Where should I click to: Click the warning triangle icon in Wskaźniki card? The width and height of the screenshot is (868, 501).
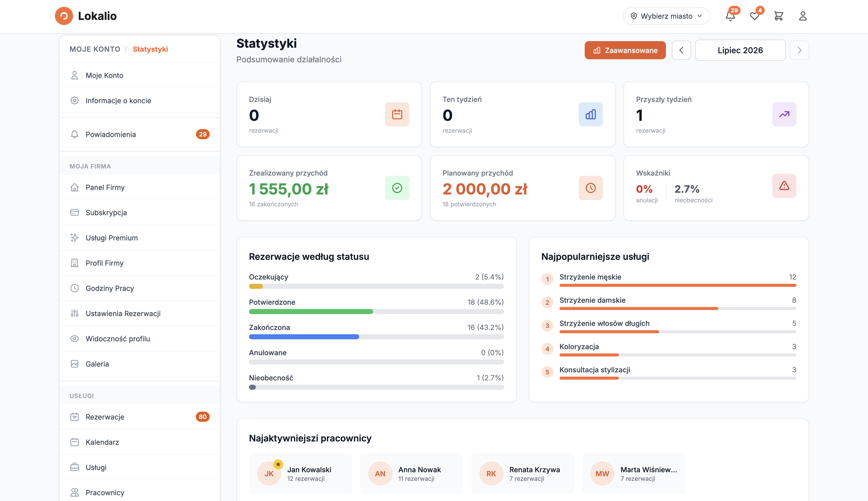(x=784, y=186)
